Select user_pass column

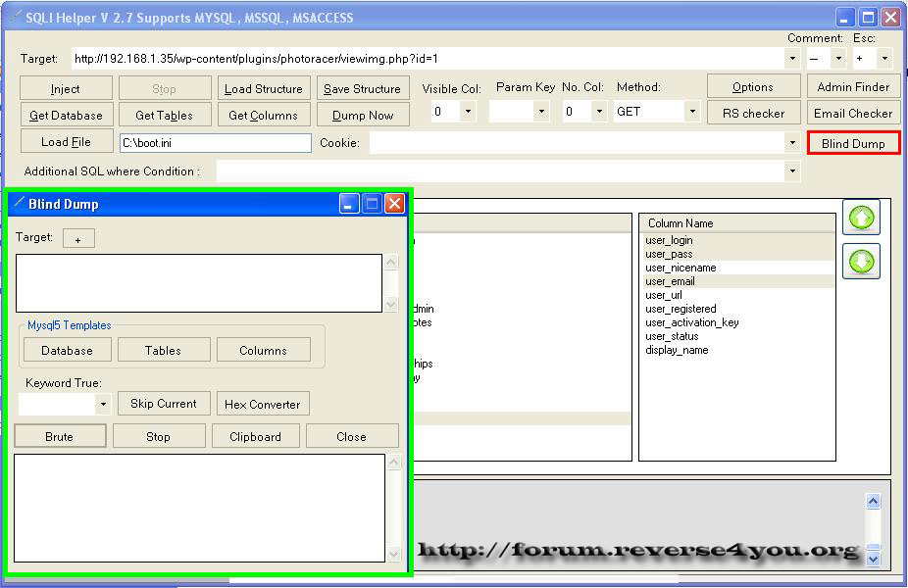pyautogui.click(x=669, y=254)
